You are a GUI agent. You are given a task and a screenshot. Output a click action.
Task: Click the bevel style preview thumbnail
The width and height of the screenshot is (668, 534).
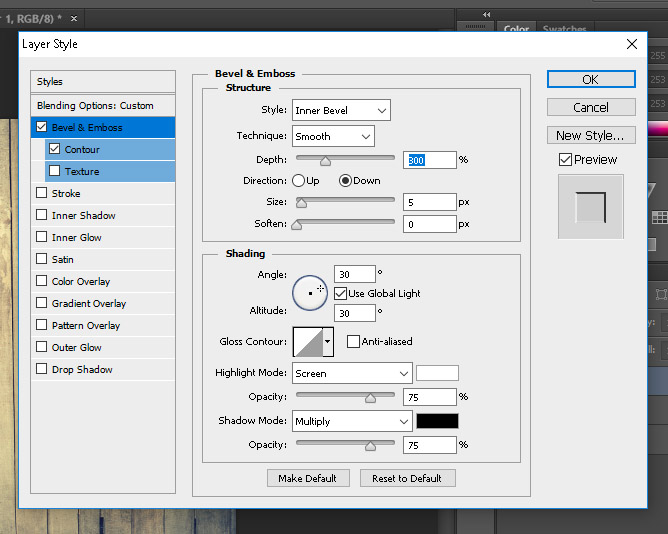(x=590, y=207)
